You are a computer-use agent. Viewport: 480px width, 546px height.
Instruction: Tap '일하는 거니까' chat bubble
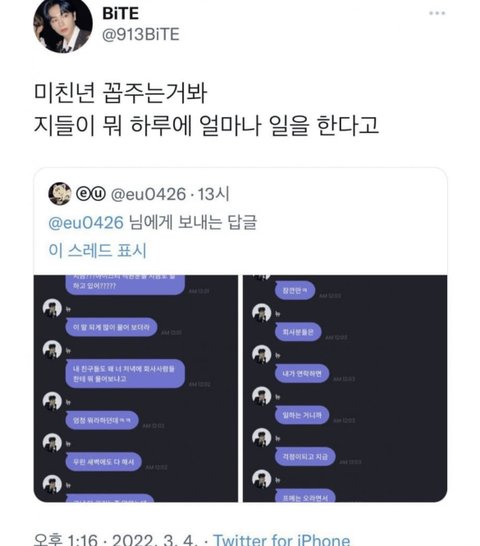[302, 415]
